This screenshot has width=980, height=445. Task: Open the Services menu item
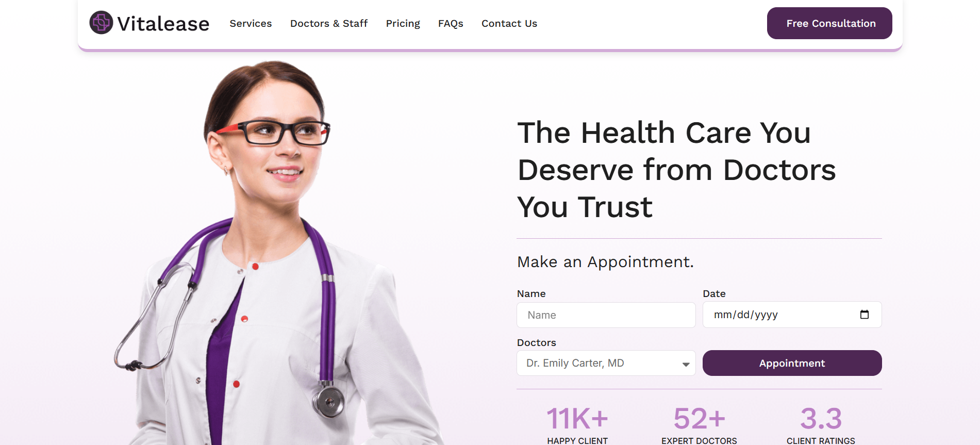pyautogui.click(x=251, y=23)
